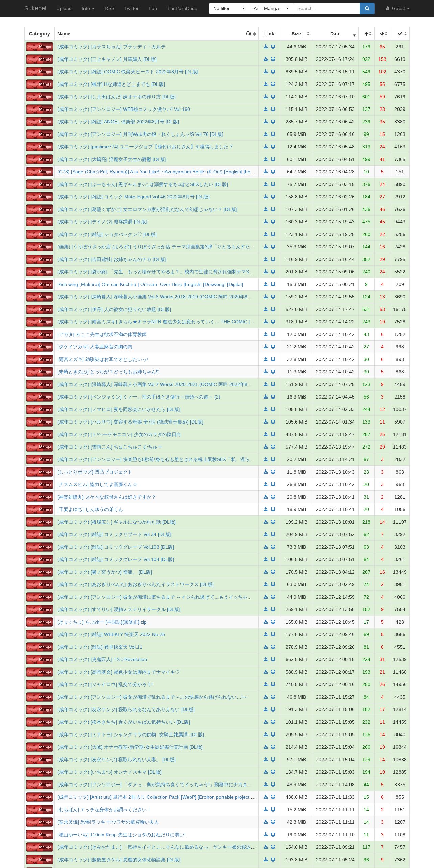Open the Azu You Like!! (K-On!) English entry
This screenshot has height=868, width=434.
156,172
